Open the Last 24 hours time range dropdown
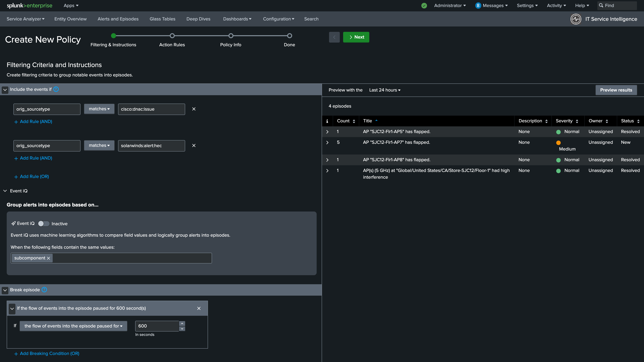This screenshot has height=362, width=644. click(x=385, y=90)
